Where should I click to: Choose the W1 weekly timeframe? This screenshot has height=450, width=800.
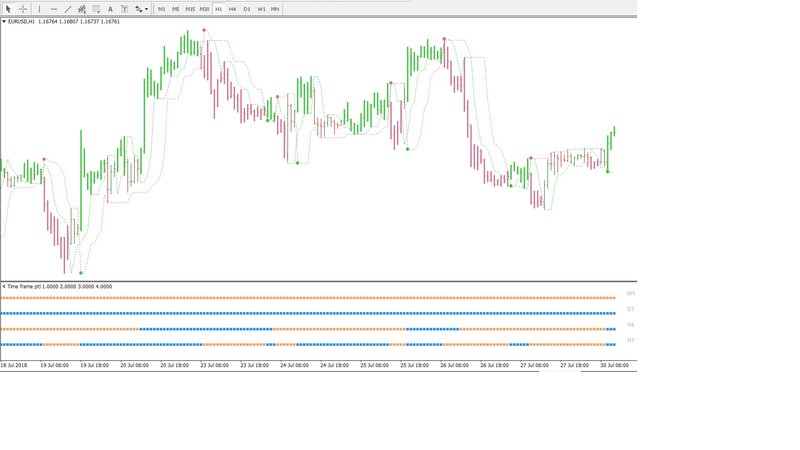coord(261,9)
